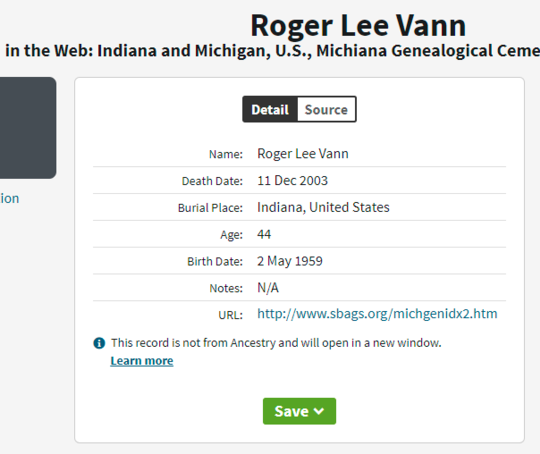Click the Name value Roger Lee Vann
540x454 pixels.
[303, 154]
